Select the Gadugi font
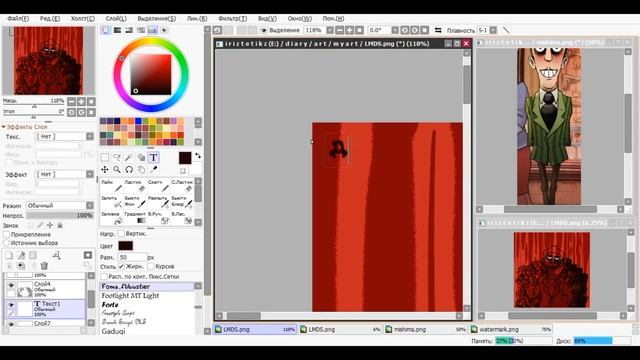Image resolution: width=640 pixels, height=360 pixels. 113,331
